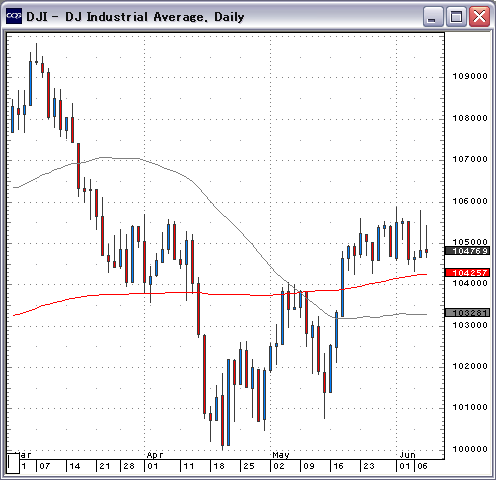Screen dimensions: 496x480
Task: Click the chart title 'DJI - DJ Industrial Average, Daily'
Action: click(x=135, y=17)
